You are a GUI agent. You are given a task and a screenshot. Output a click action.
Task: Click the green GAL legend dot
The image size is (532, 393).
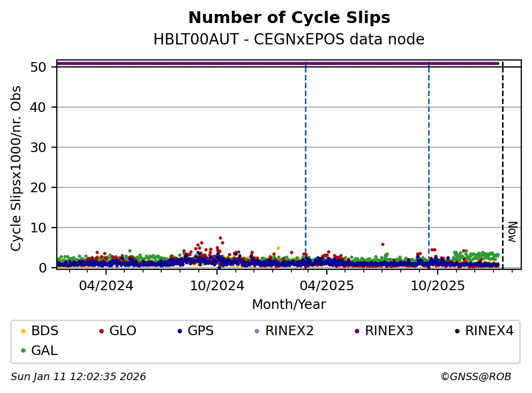point(23,351)
